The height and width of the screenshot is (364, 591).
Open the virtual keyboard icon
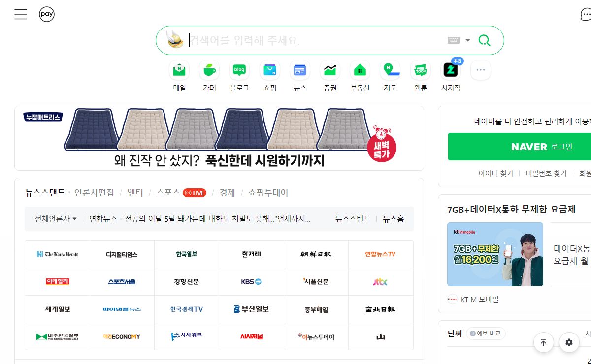454,40
